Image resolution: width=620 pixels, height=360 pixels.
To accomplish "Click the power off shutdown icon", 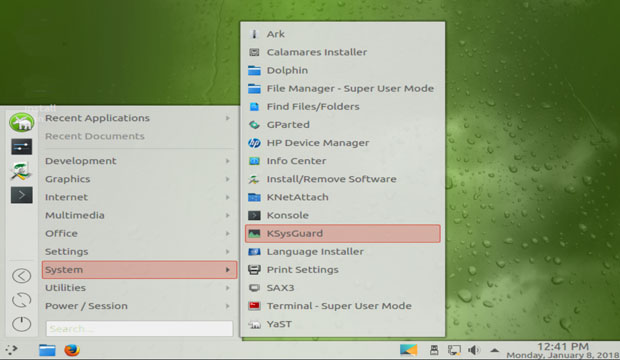I will (x=21, y=324).
